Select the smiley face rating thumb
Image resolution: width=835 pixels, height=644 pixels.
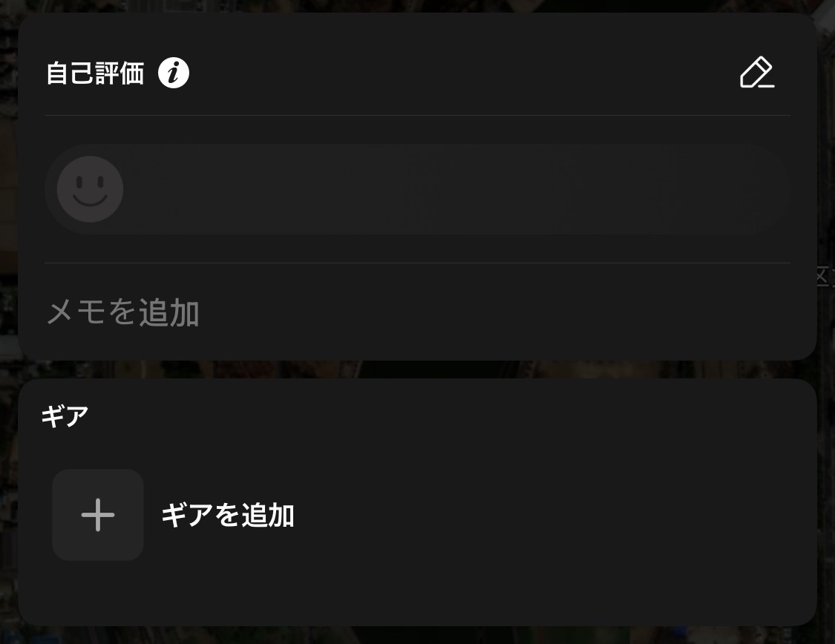coord(90,189)
